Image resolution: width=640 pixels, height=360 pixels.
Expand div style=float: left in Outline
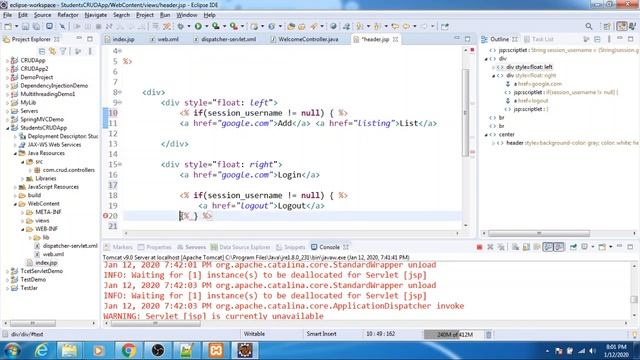click(493, 67)
